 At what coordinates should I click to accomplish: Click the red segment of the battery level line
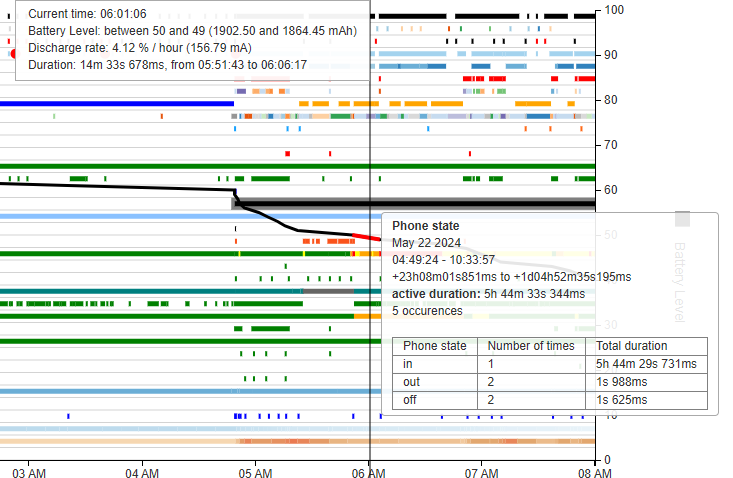click(367, 237)
